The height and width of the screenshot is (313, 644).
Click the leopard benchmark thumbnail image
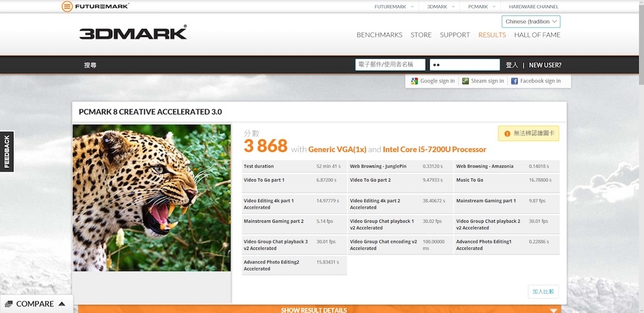click(x=151, y=198)
